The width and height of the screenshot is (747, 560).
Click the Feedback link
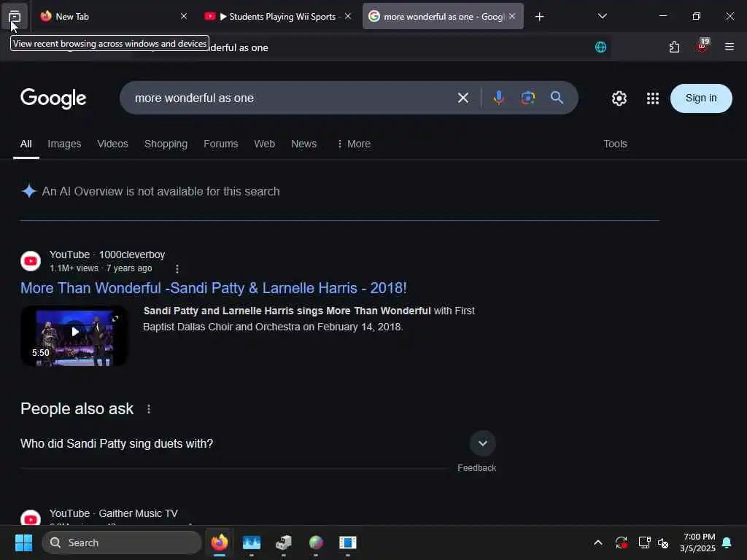point(477,468)
